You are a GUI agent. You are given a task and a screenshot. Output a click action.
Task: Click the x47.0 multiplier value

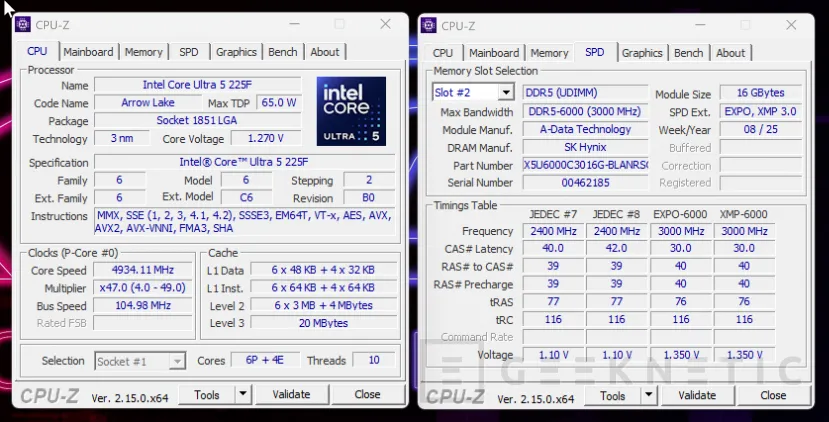[x=143, y=288]
